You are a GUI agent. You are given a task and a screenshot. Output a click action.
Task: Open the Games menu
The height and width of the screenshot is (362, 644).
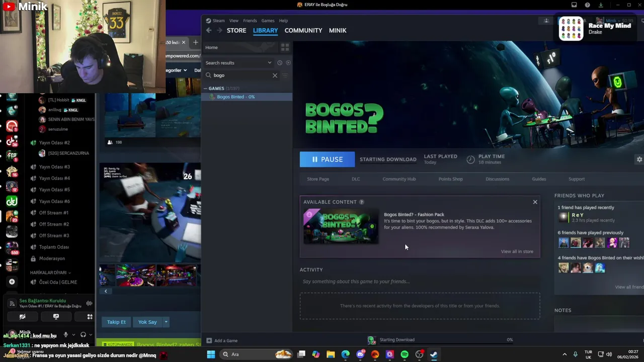pyautogui.click(x=268, y=21)
